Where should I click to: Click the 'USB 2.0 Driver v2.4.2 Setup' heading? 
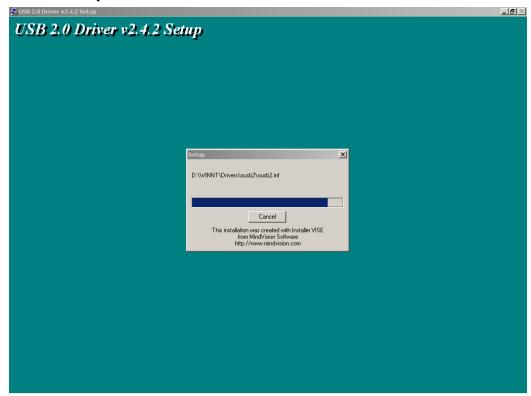tap(108, 29)
